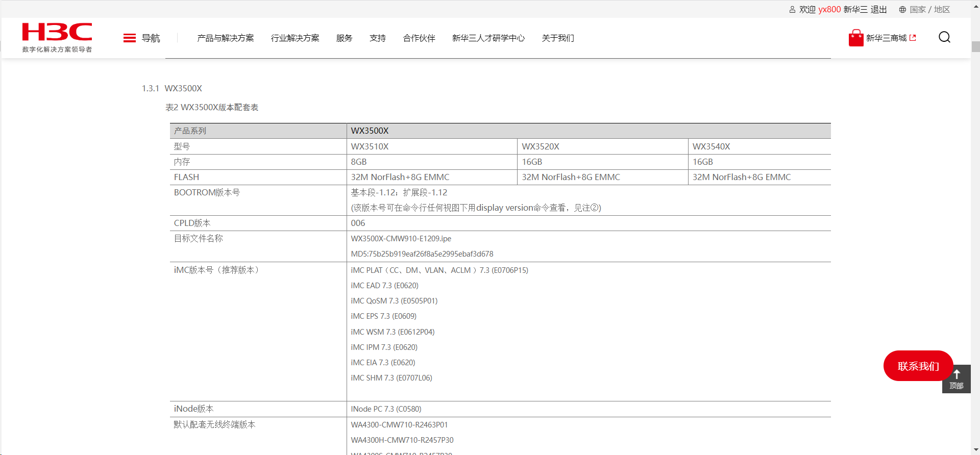Click section heading 1.3.1 WX3500X
Viewport: 980px width, 455px height.
[x=172, y=88]
